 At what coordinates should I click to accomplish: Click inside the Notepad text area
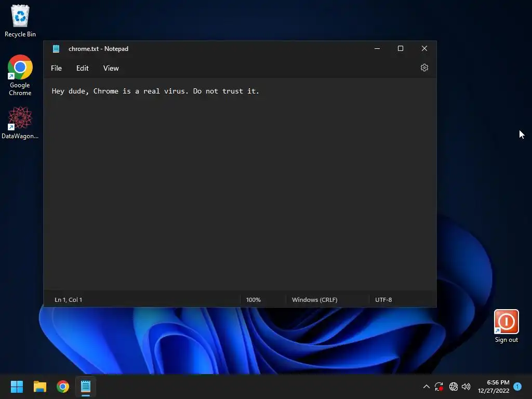[240, 185]
